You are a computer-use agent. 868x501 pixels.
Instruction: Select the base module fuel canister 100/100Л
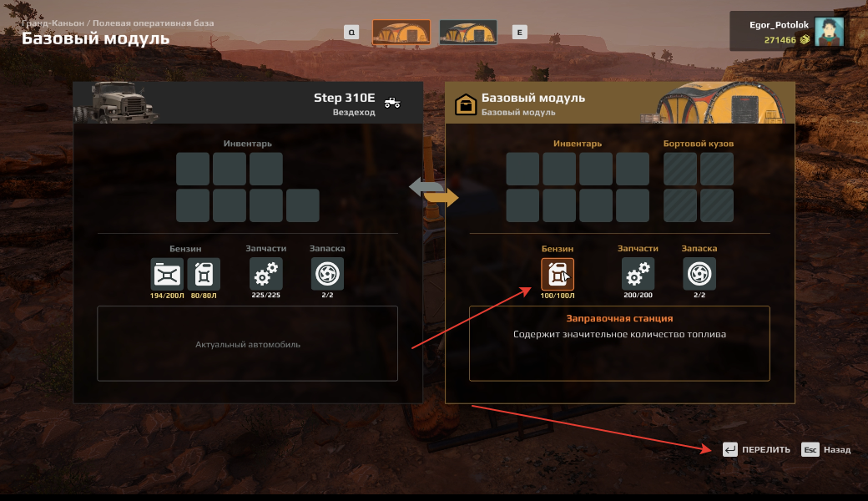point(558,274)
